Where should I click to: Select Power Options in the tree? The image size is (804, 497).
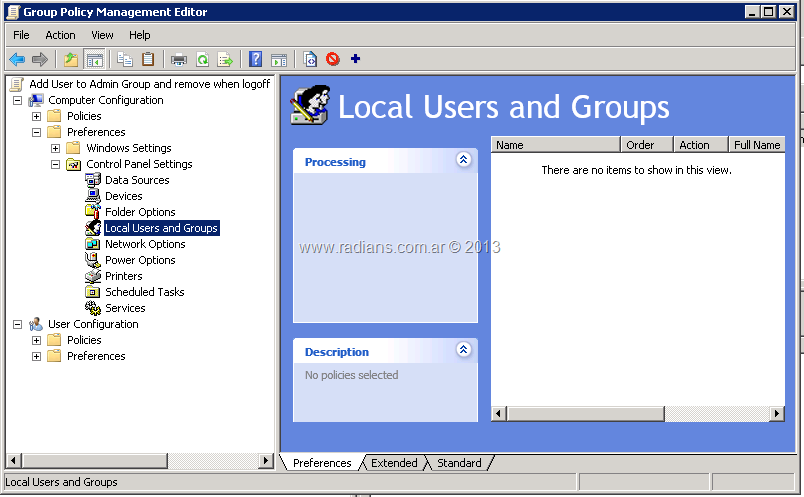click(x=140, y=260)
